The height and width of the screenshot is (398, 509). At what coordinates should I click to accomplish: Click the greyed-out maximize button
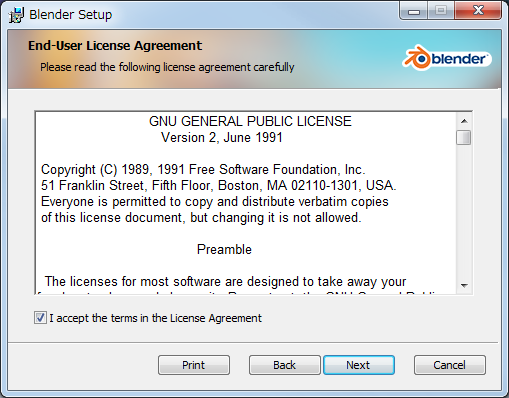coord(441,11)
